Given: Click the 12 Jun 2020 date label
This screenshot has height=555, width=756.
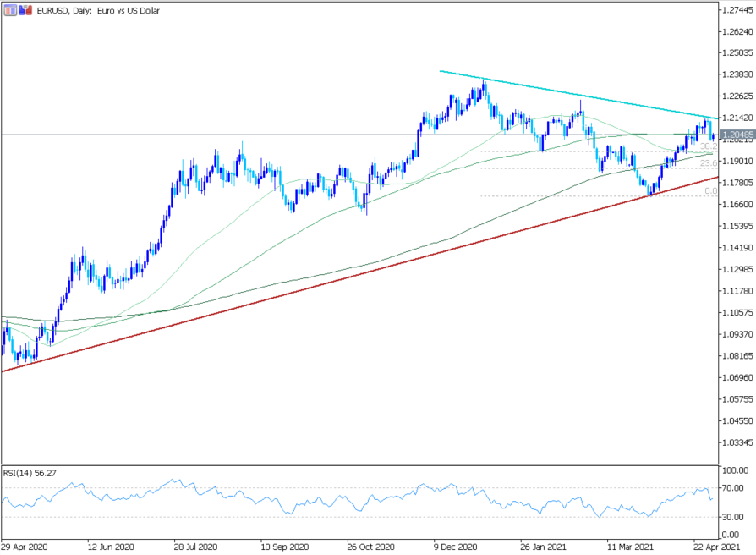Looking at the screenshot, I should tap(111, 547).
